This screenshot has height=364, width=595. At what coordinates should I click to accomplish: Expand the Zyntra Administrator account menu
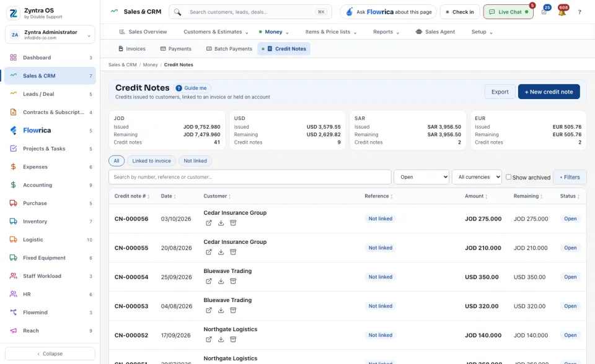[x=50, y=35]
